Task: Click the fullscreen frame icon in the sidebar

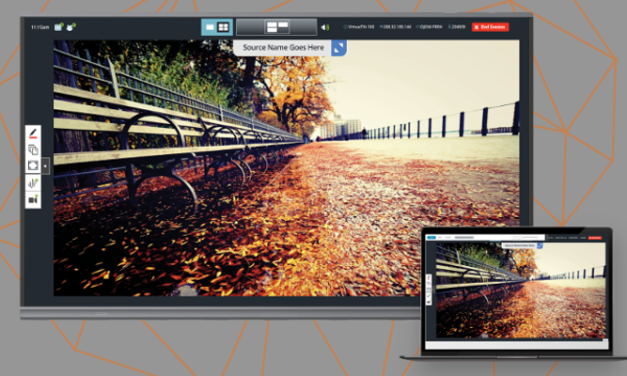Action: pyautogui.click(x=33, y=166)
